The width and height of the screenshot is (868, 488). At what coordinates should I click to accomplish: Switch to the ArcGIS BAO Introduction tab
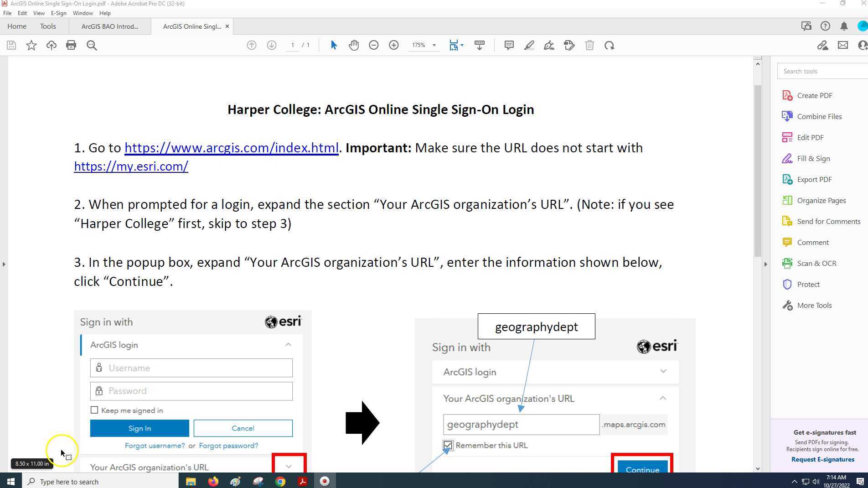tap(109, 26)
